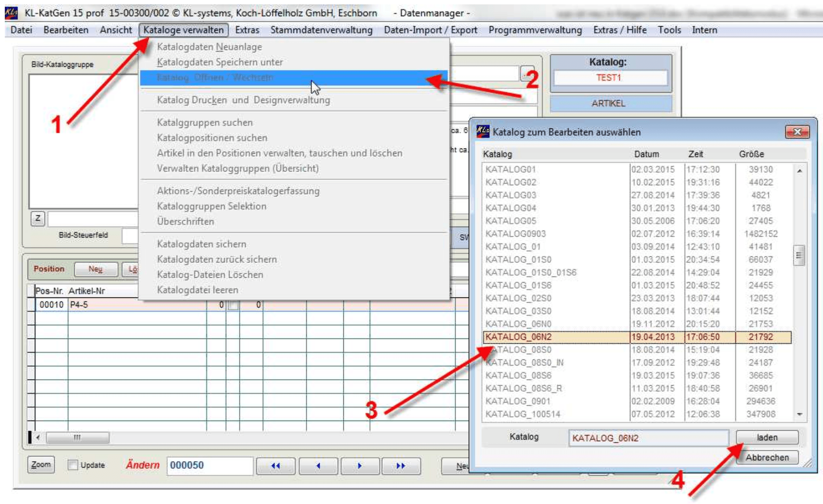Click the small Z button under image box
The width and height of the screenshot is (823, 504).
[x=38, y=218]
